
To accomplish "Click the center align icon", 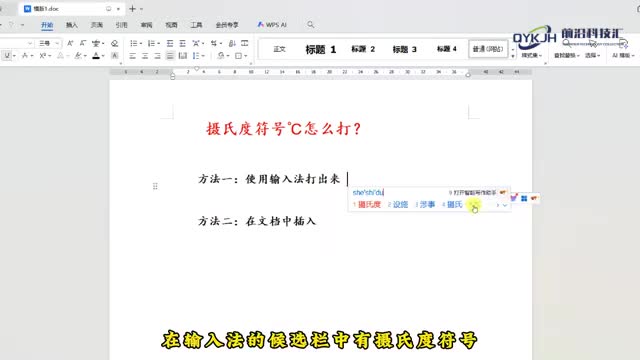I will coord(145,56).
